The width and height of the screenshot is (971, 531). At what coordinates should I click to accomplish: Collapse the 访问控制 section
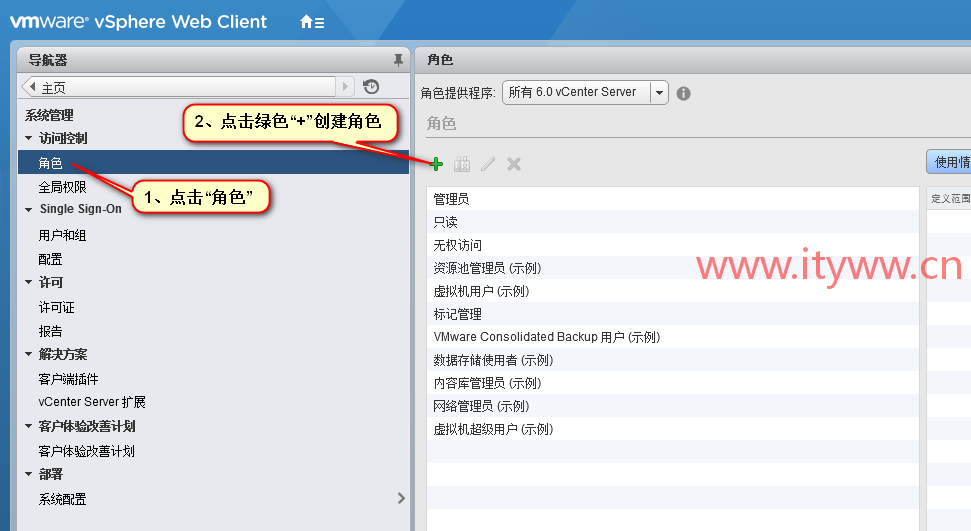click(28, 138)
